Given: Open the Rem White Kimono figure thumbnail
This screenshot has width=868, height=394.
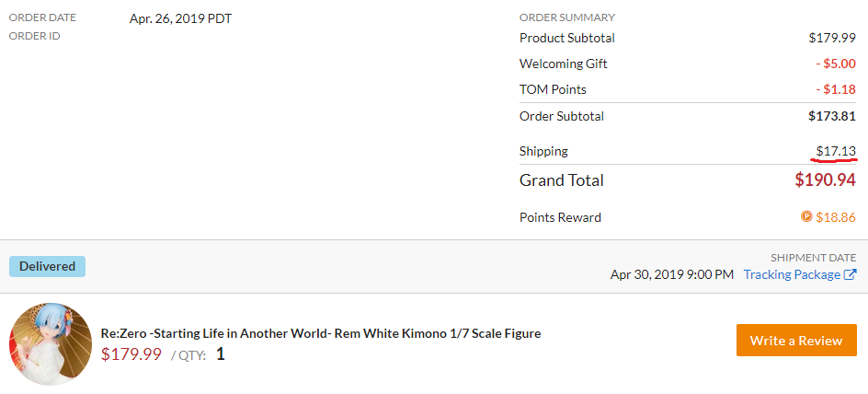Looking at the screenshot, I should tap(42, 343).
